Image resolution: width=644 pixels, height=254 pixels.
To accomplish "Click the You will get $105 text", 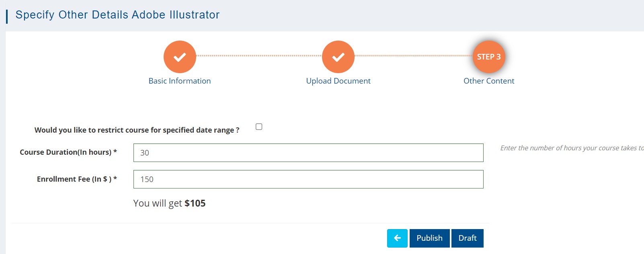I will pyautogui.click(x=169, y=203).
